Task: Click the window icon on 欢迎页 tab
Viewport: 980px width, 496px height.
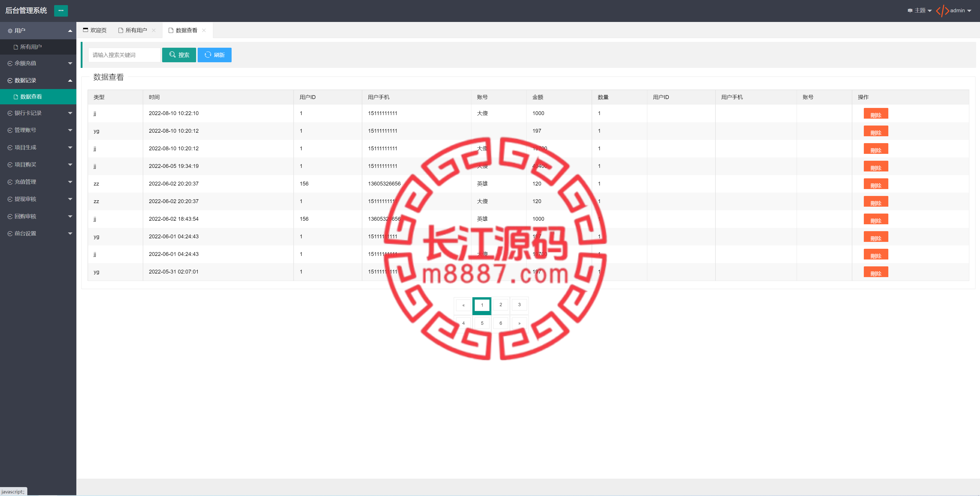Action: (86, 30)
